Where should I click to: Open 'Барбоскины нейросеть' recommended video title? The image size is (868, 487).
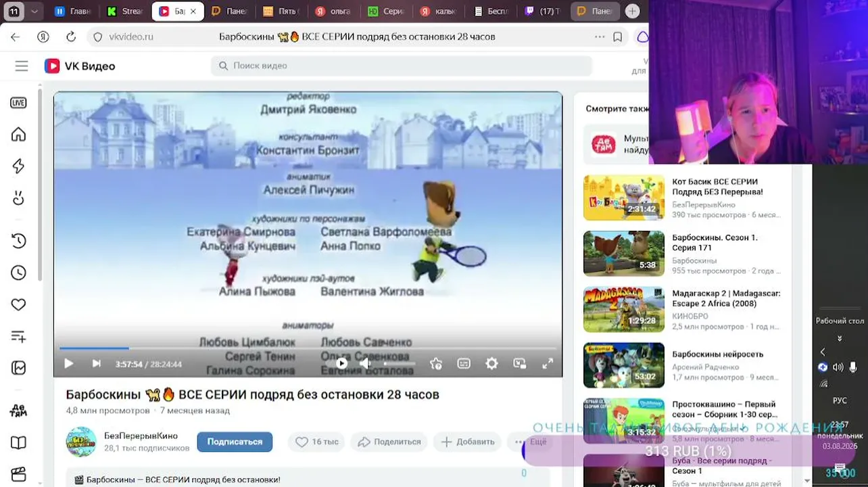coord(717,354)
